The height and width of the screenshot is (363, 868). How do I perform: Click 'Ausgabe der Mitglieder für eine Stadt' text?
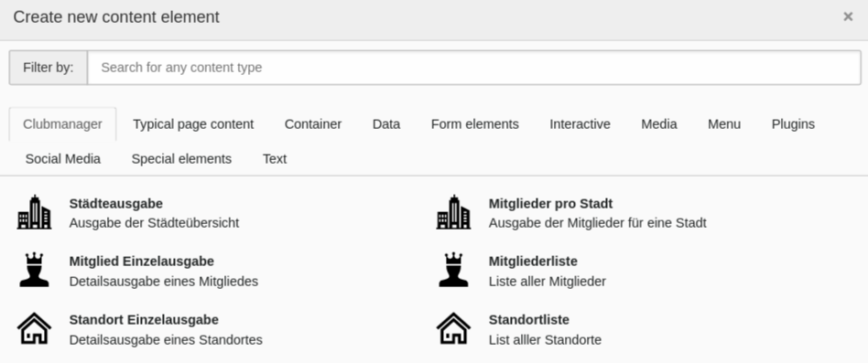[x=598, y=223]
